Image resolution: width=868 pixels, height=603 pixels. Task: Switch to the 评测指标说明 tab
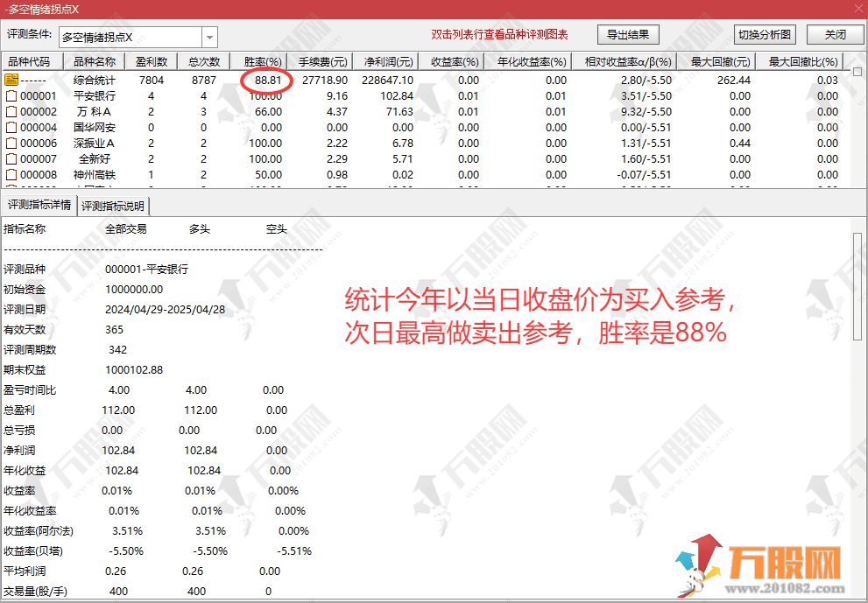pos(114,206)
